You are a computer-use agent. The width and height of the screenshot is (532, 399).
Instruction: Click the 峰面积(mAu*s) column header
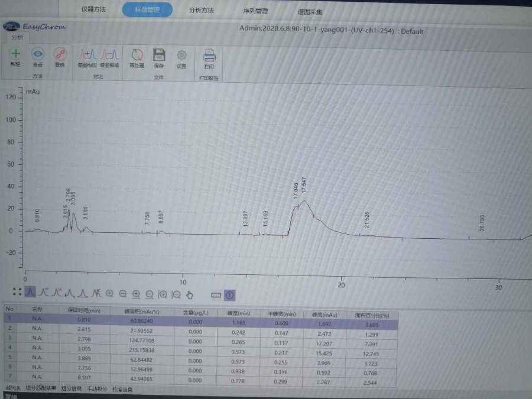click(x=142, y=312)
